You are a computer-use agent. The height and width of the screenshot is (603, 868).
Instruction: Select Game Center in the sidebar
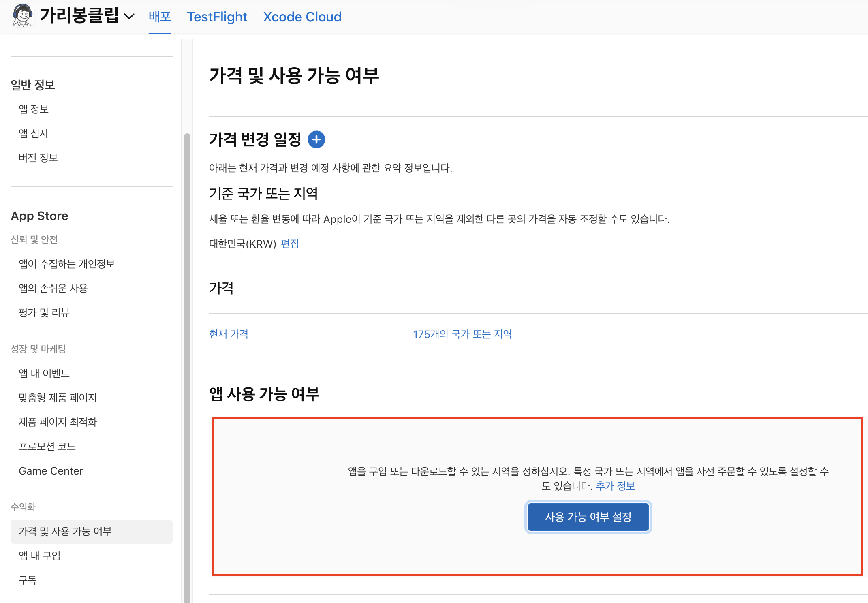coord(51,471)
